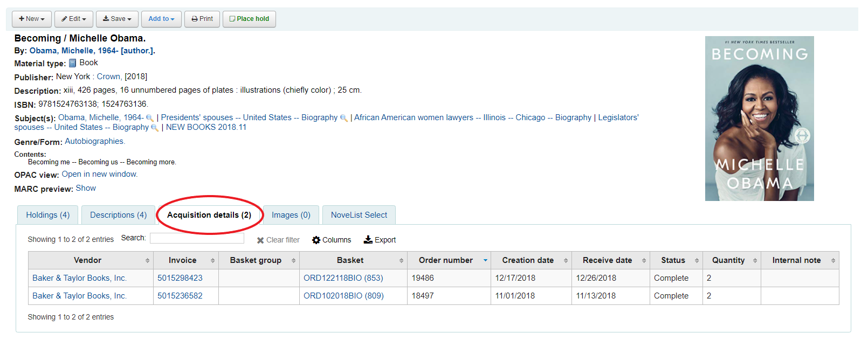Expand the Add to dropdown
The image size is (868, 340).
click(x=161, y=19)
